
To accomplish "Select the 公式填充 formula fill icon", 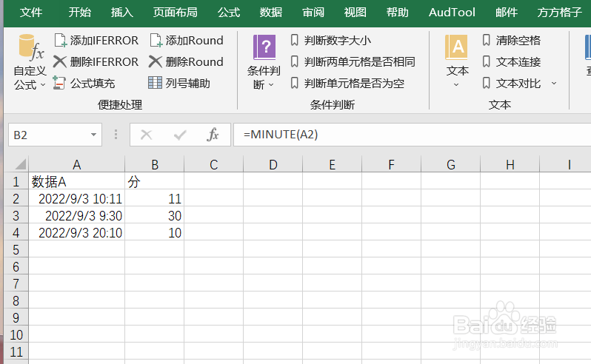I will tap(59, 83).
